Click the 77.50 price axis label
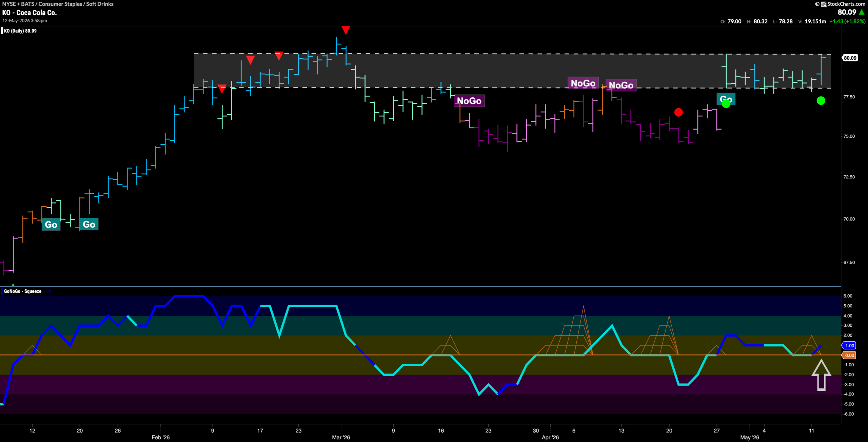868x442 pixels. tap(849, 97)
